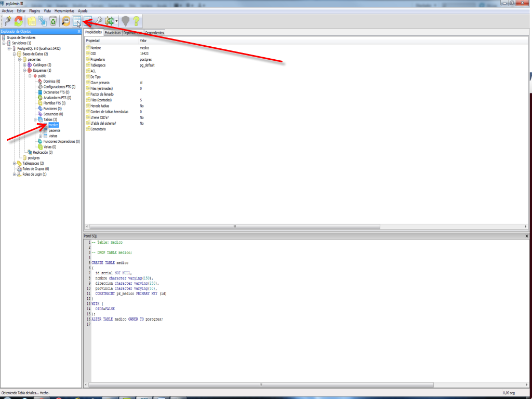Switch to the Dependientes tab

coord(154,33)
